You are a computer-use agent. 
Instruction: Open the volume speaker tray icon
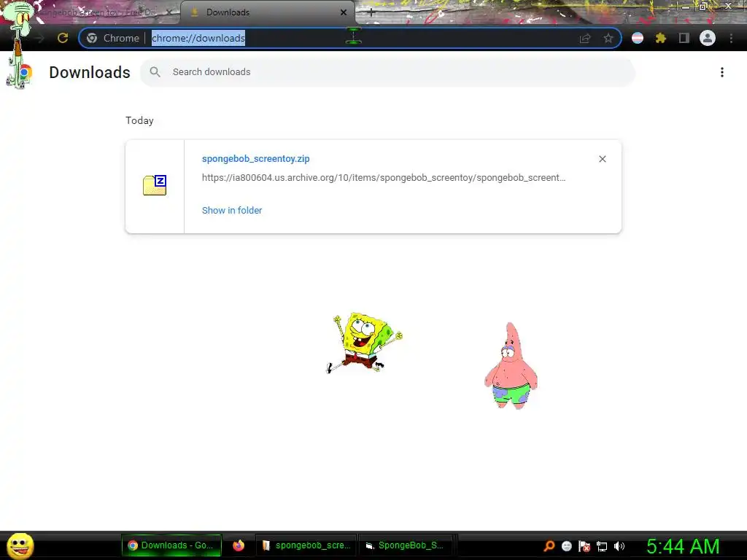(619, 546)
